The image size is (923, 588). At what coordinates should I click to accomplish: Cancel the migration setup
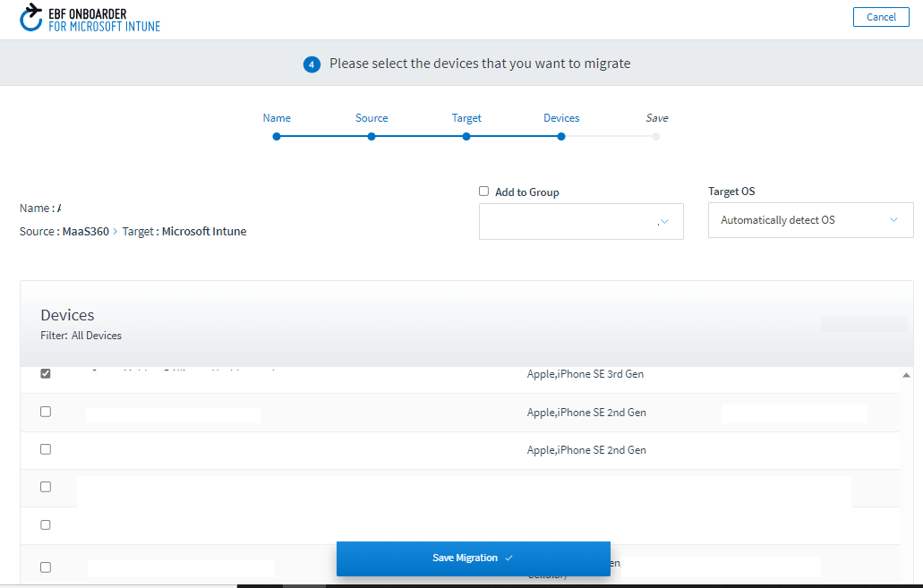[881, 17]
